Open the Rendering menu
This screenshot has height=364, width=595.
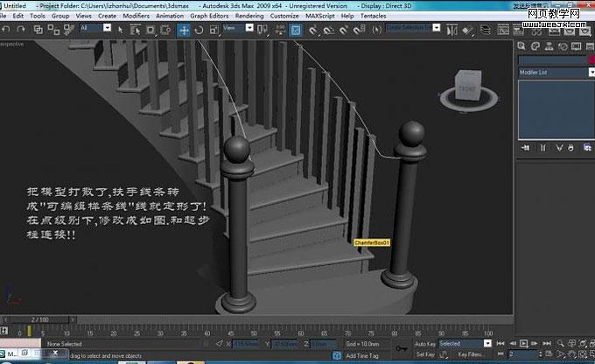[x=249, y=16]
